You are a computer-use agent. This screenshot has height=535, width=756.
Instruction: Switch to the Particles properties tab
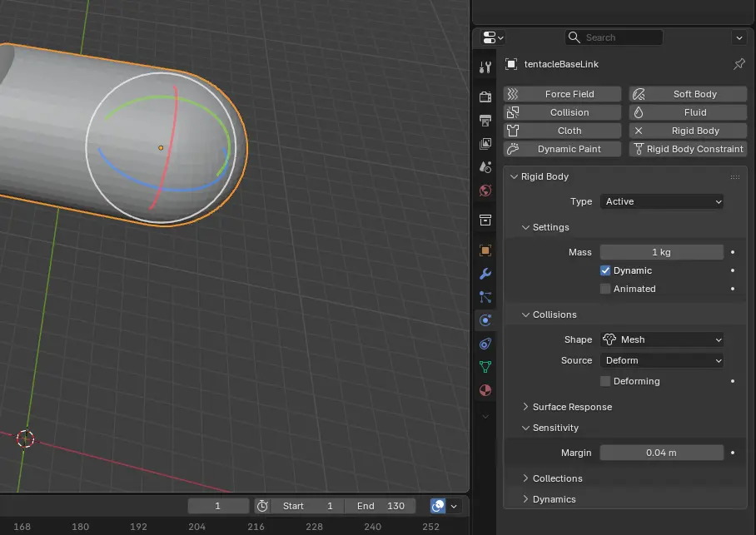tap(485, 297)
